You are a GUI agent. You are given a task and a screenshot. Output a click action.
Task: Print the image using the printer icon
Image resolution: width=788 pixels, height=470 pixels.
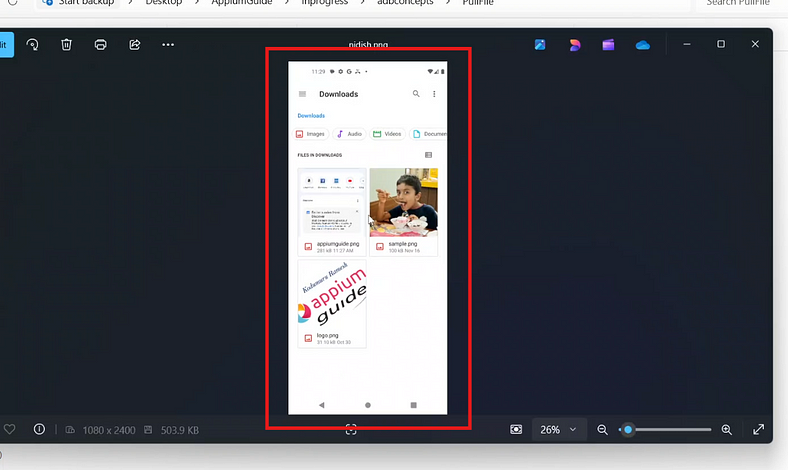(101, 45)
